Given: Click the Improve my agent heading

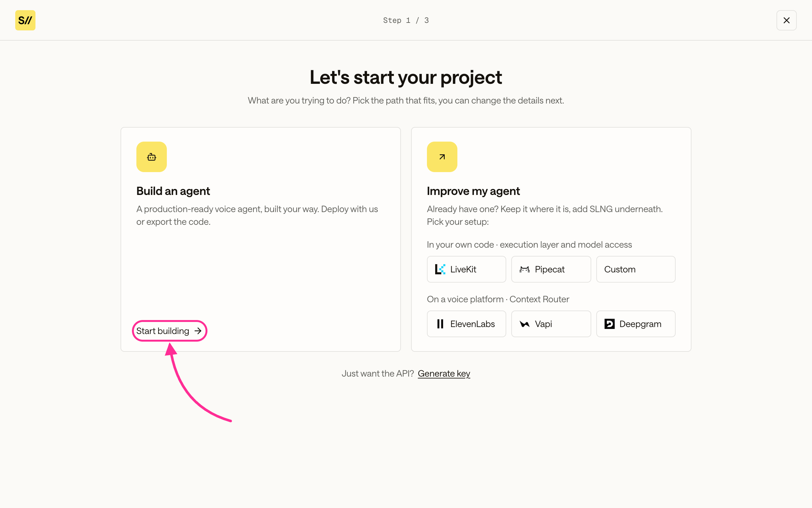Looking at the screenshot, I should [473, 191].
